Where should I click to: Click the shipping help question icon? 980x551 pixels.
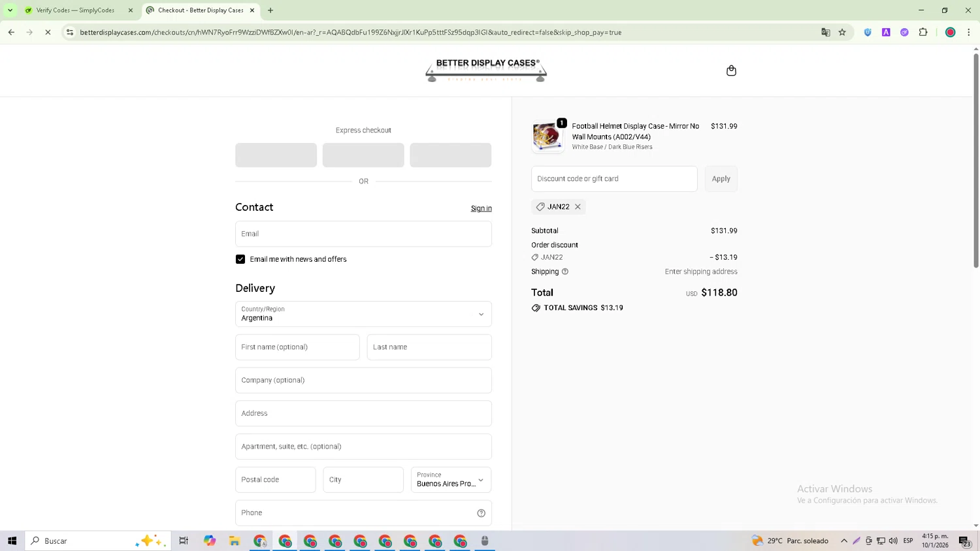(565, 272)
